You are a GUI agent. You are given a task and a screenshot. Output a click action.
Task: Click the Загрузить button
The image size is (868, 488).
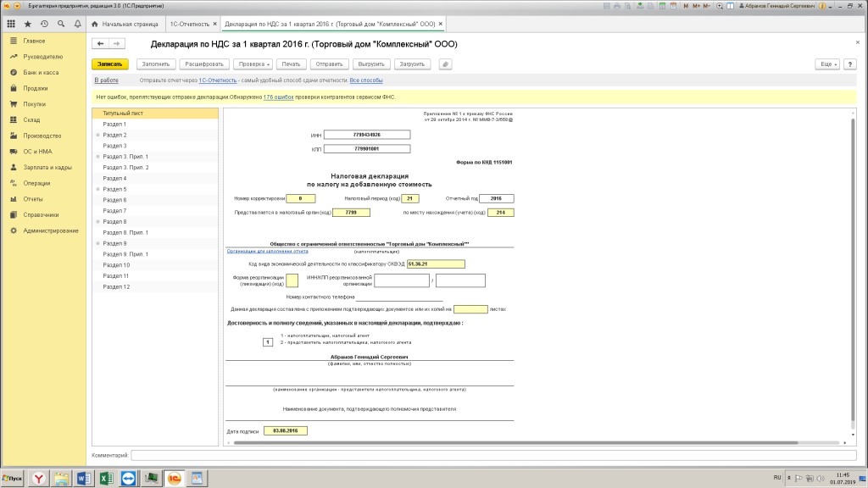[x=413, y=64]
